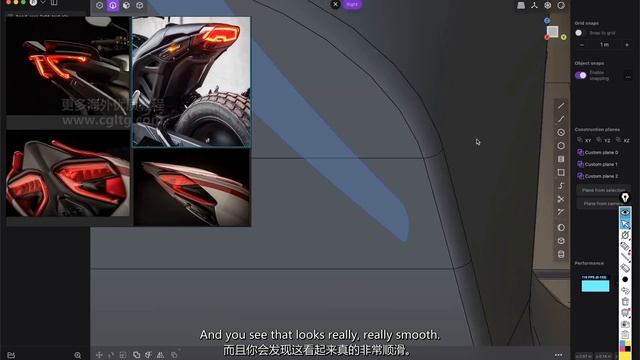Click the top-left glowing tail light reference image
Image resolution: width=640 pixels, height=360 pixels.
[68, 66]
